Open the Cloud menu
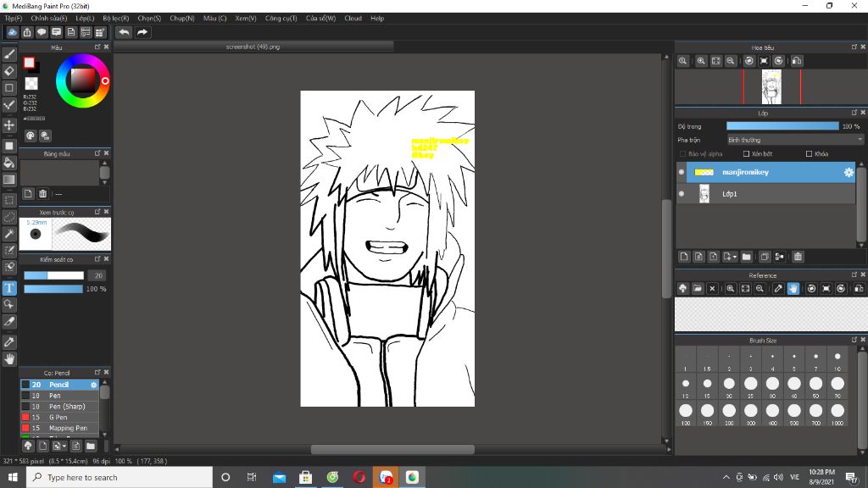 click(353, 19)
